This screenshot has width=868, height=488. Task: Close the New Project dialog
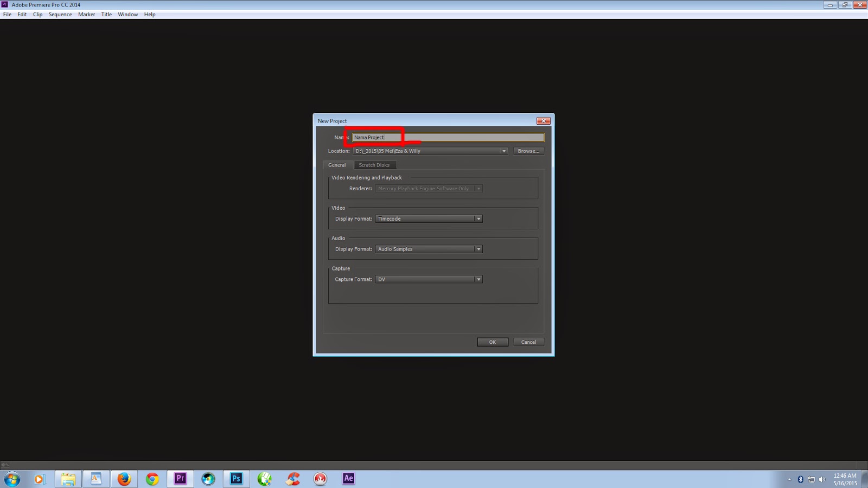coord(543,121)
